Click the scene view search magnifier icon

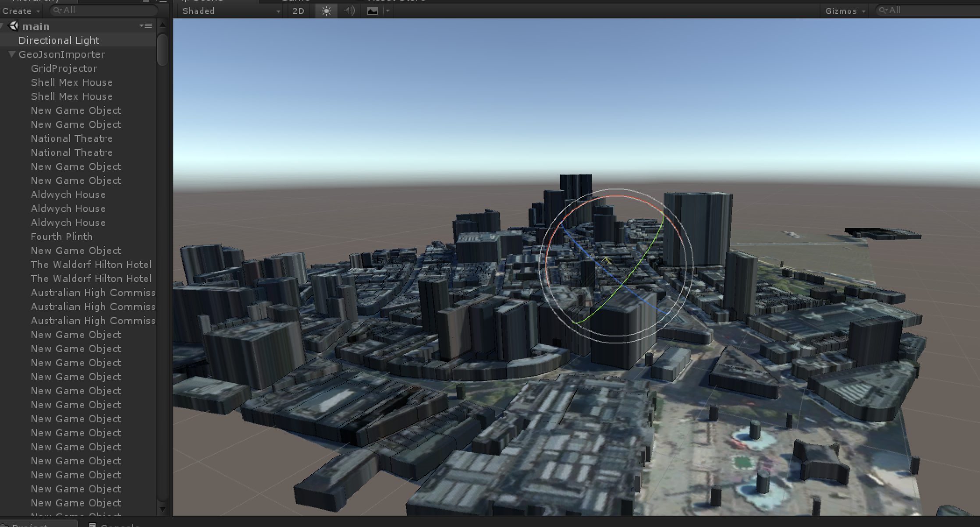[883, 10]
